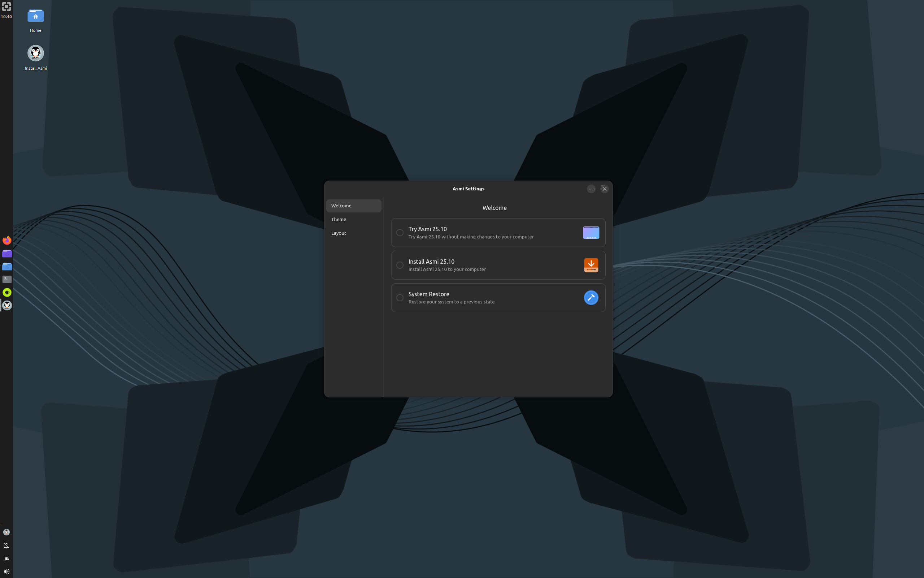Click the orange Install Asmi download icon

(591, 265)
